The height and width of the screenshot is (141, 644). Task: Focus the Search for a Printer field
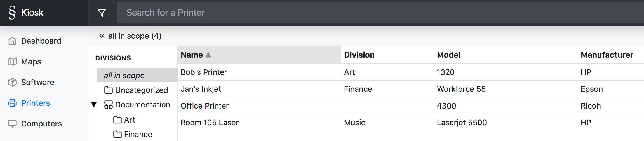pos(380,13)
